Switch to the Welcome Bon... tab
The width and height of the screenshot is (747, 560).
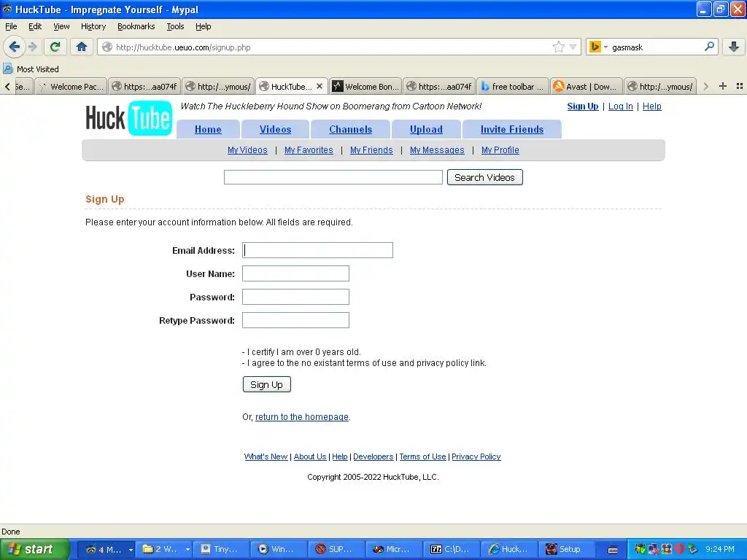point(366,86)
